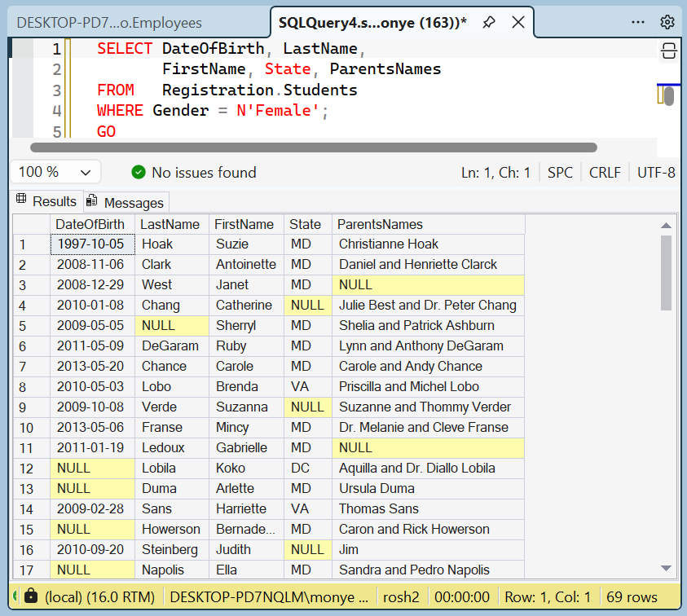The image size is (687, 616).
Task: Click the Suzanna first name cell
Action: coord(246,407)
